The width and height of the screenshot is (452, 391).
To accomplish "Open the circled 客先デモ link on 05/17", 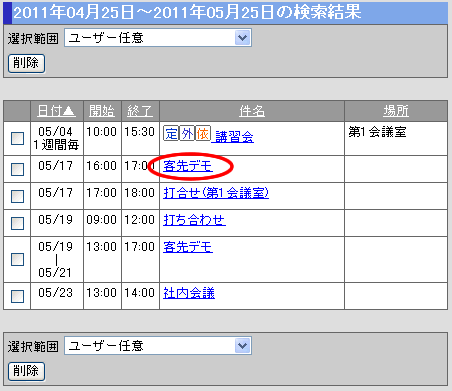I will (188, 166).
